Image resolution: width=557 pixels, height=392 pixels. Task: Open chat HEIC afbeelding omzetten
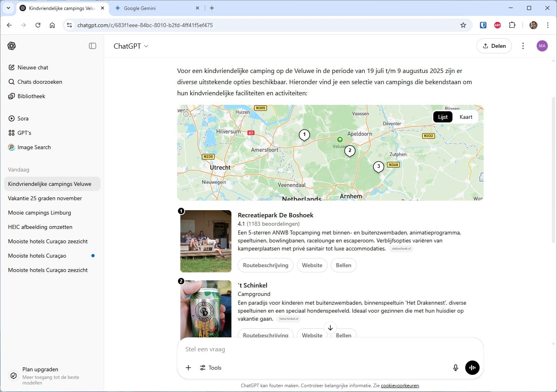[x=52, y=227]
